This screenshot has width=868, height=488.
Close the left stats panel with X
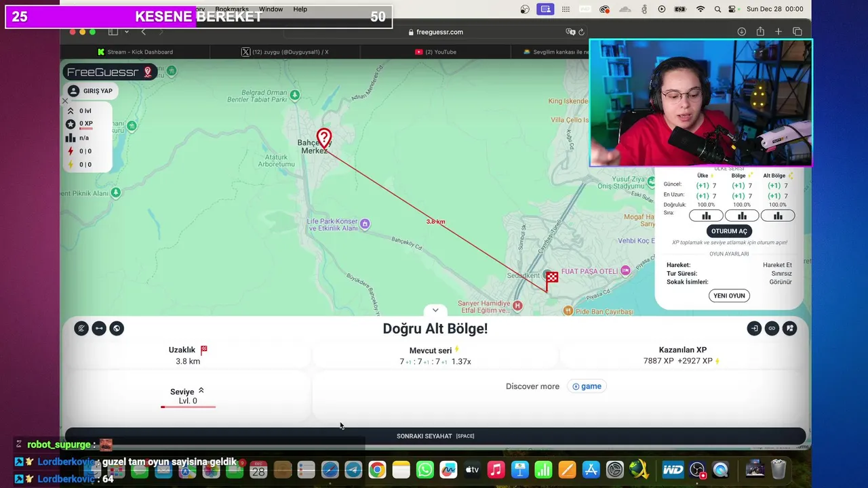(x=65, y=101)
